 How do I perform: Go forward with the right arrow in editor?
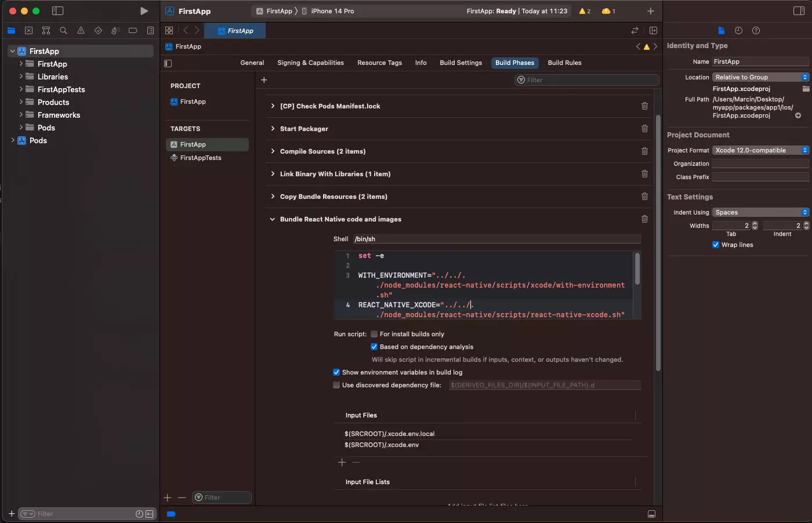point(197,31)
